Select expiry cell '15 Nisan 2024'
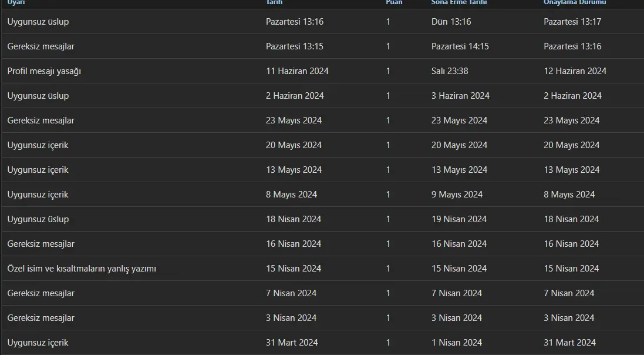The image size is (644, 355). tap(458, 269)
